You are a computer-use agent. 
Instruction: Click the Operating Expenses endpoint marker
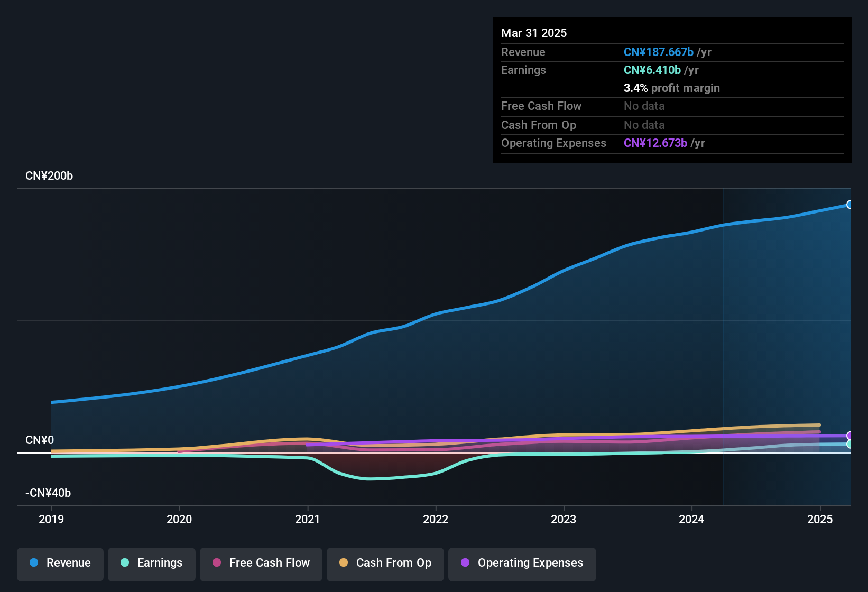point(850,436)
